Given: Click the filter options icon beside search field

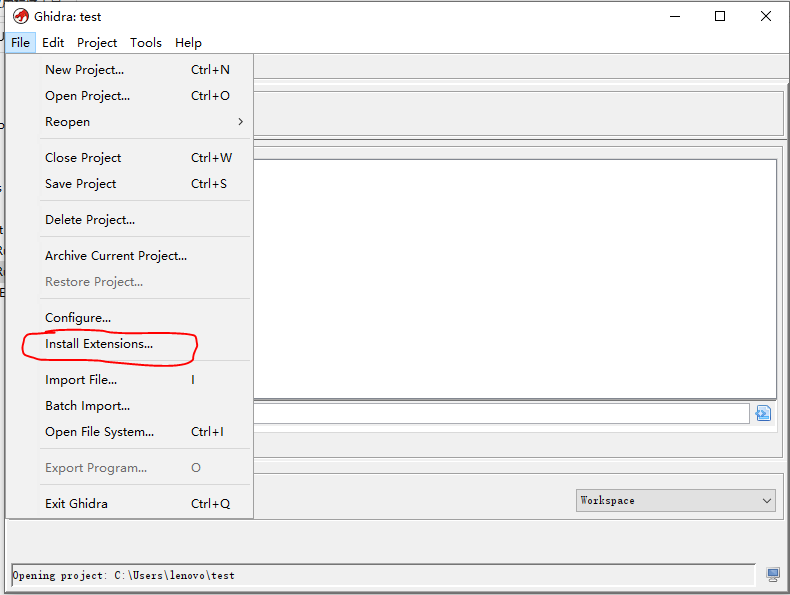Looking at the screenshot, I should click(x=763, y=414).
